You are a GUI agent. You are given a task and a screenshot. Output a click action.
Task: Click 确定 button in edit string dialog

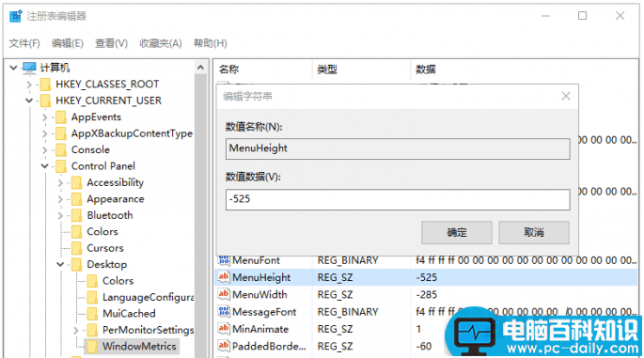click(457, 233)
